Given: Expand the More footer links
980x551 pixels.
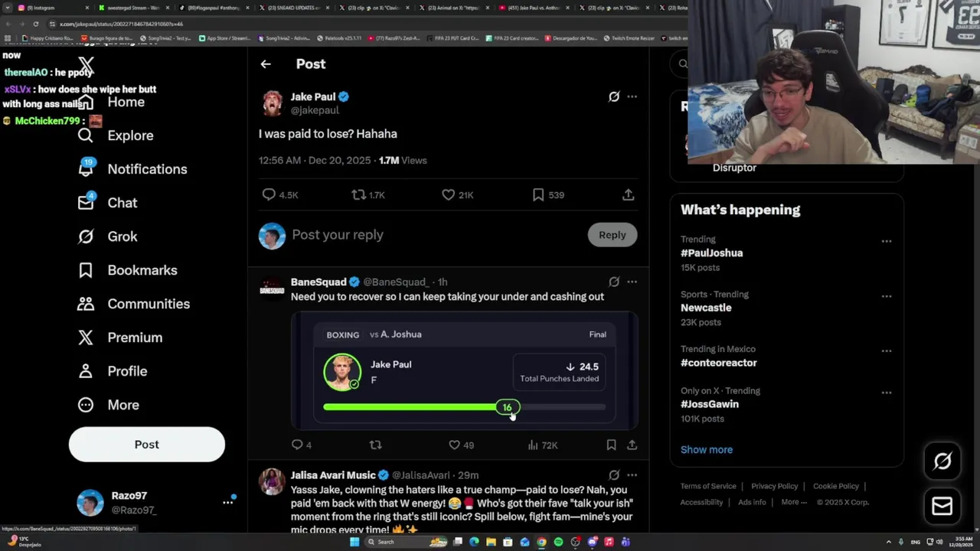Looking at the screenshot, I should [794, 502].
